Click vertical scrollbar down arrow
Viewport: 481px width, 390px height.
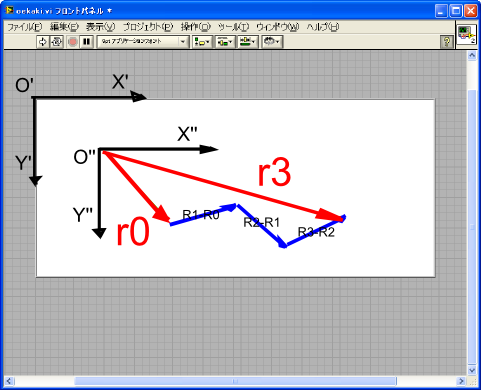[472, 370]
